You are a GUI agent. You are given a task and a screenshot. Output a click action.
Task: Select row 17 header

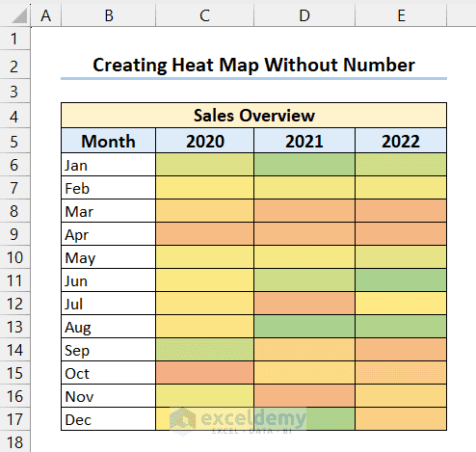14,419
